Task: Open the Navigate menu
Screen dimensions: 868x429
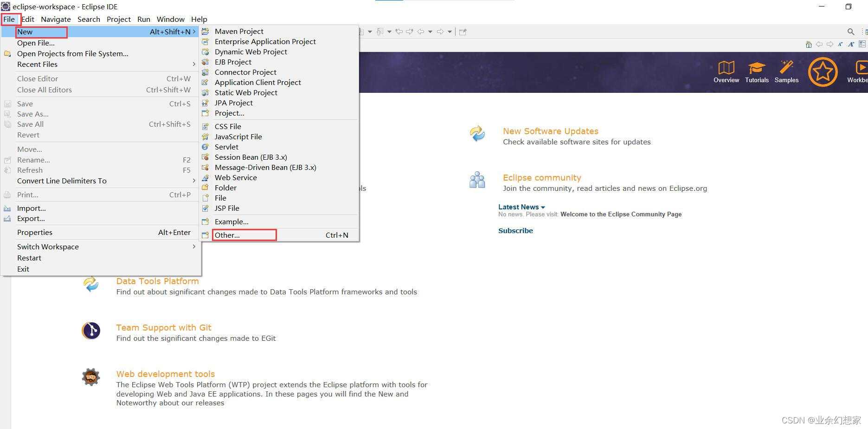Action: coord(56,19)
